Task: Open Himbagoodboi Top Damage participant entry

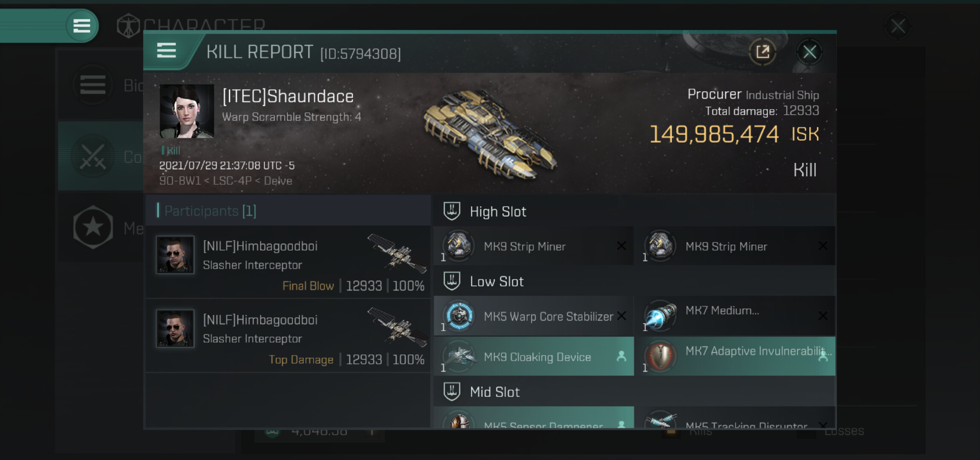Action: pyautogui.click(x=288, y=336)
